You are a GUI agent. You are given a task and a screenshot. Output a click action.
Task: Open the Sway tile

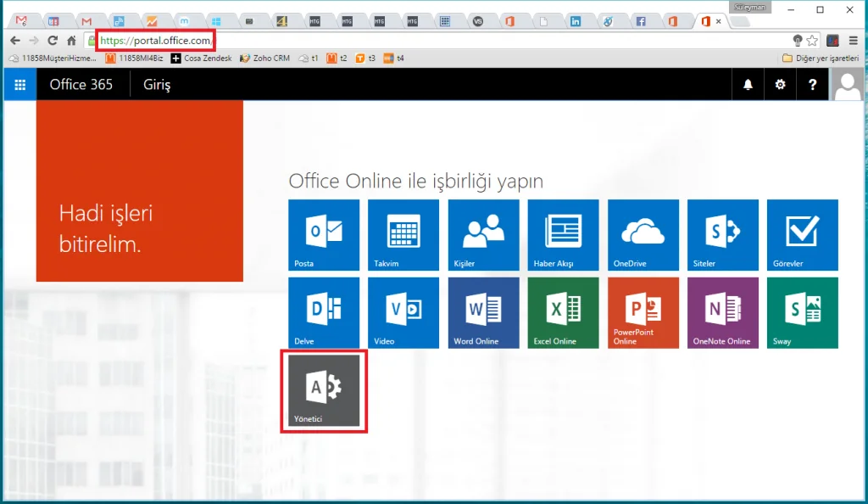[x=802, y=312]
